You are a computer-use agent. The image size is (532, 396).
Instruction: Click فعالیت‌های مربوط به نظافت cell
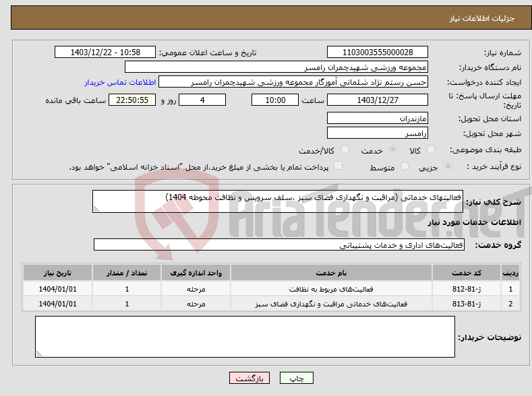coord(331,289)
